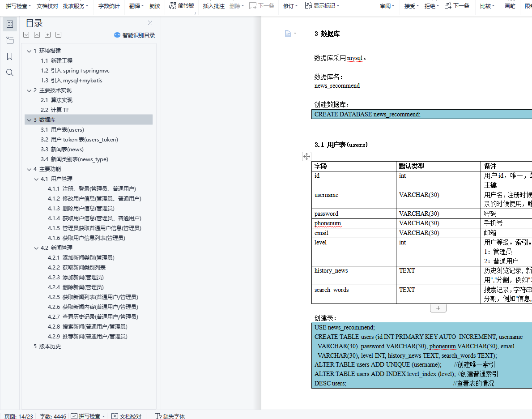532x419 pixels.
Task: Close the 目录 navigation pane
Action: pyautogui.click(x=150, y=23)
